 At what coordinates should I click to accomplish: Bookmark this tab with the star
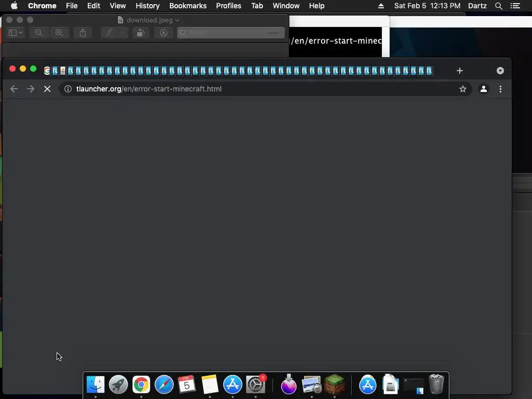(x=463, y=89)
